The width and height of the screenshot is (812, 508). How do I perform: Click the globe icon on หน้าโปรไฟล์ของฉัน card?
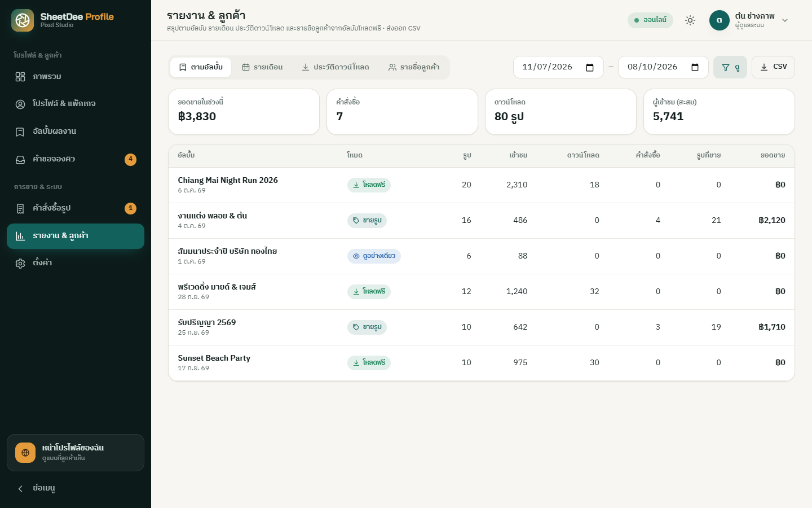click(x=25, y=453)
